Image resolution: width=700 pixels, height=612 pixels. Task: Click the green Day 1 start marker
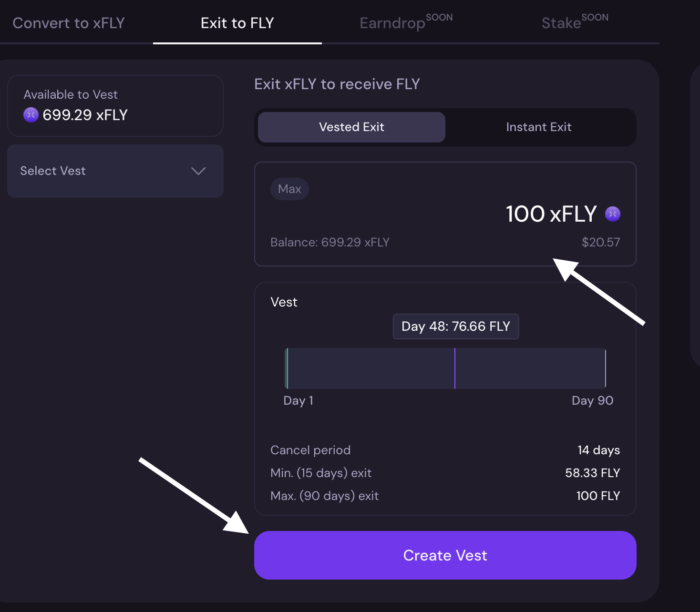pyautogui.click(x=287, y=368)
